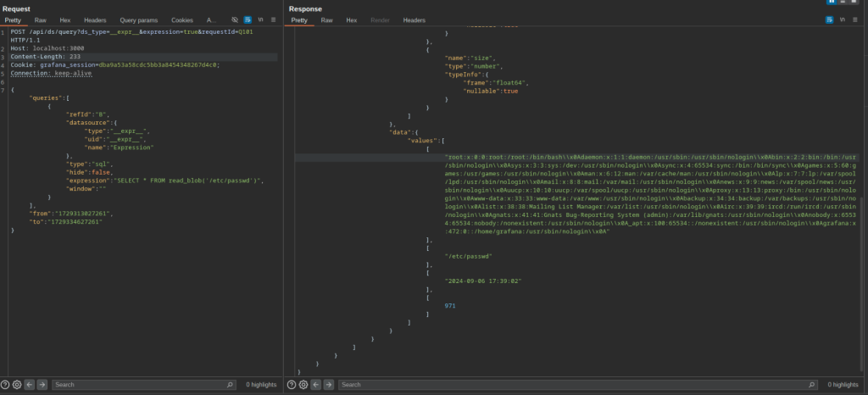Open the Request Cookies tab

point(182,20)
